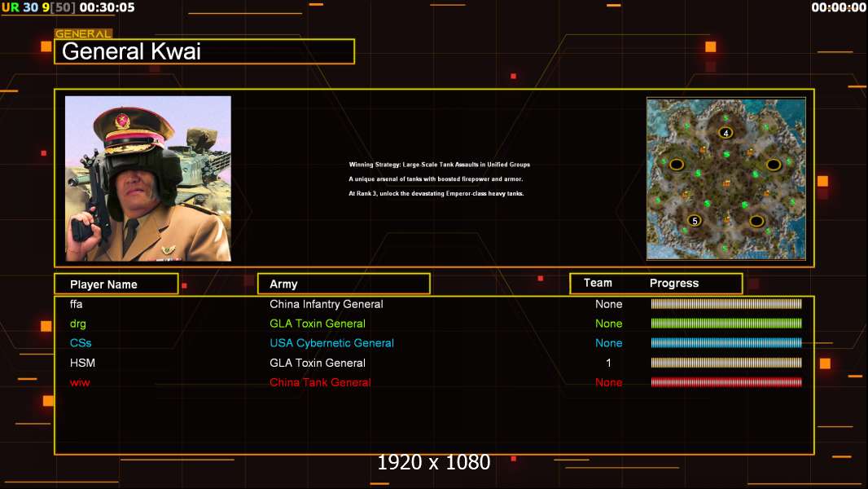Click start position marker 4 on the map
The width and height of the screenshot is (868, 489).
pyautogui.click(x=726, y=133)
